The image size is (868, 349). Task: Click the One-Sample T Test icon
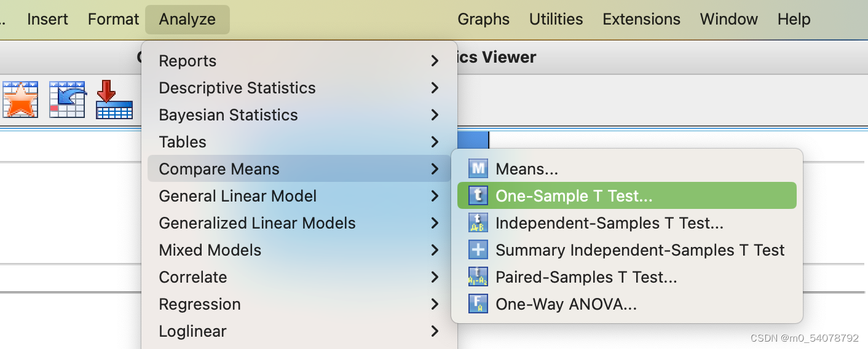[x=478, y=196]
